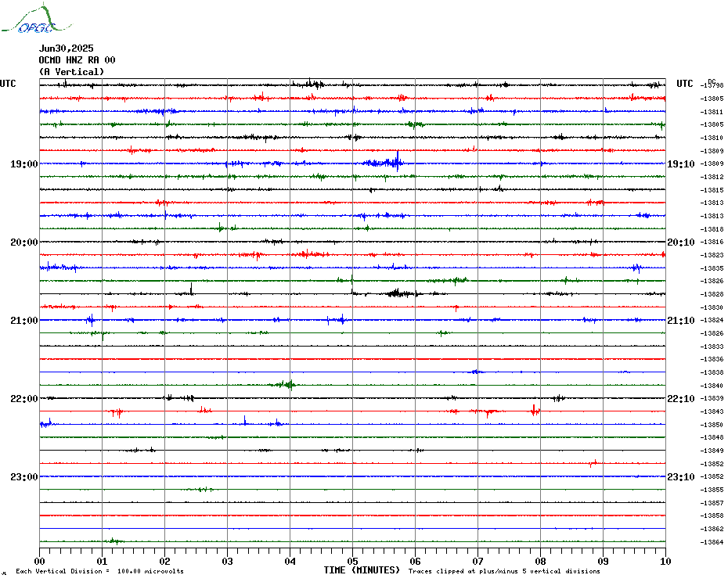This screenshot has width=728, height=582.
Task: Select DC offset value -13830
Action: [712, 307]
